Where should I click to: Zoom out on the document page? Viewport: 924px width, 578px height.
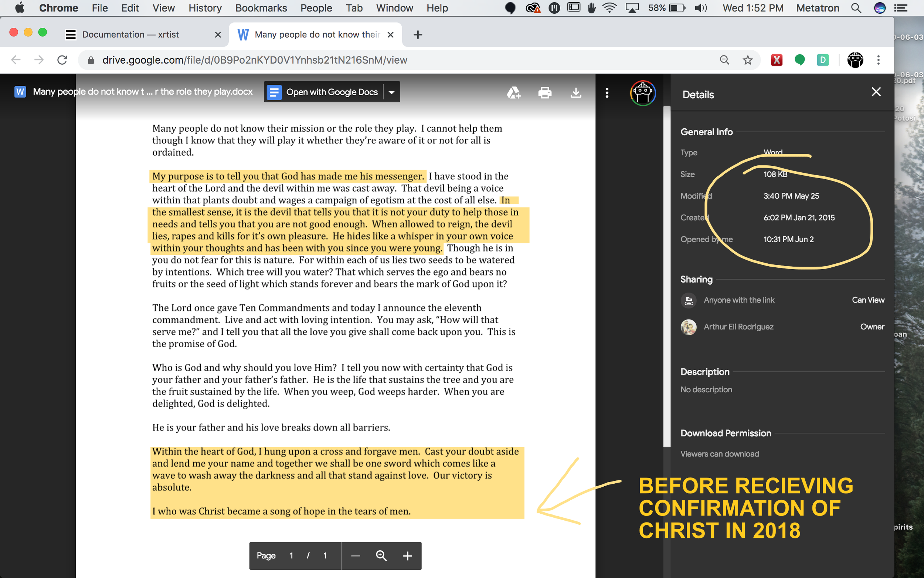point(355,555)
